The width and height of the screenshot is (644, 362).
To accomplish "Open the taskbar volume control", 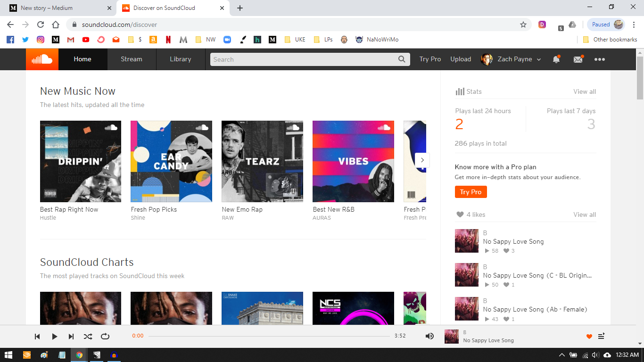I will pyautogui.click(x=595, y=355).
